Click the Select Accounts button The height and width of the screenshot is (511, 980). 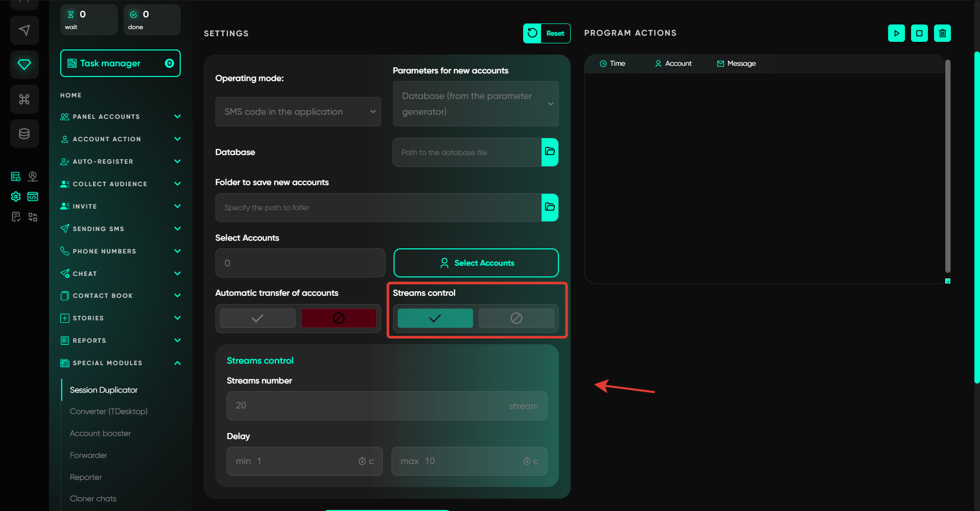(x=476, y=263)
